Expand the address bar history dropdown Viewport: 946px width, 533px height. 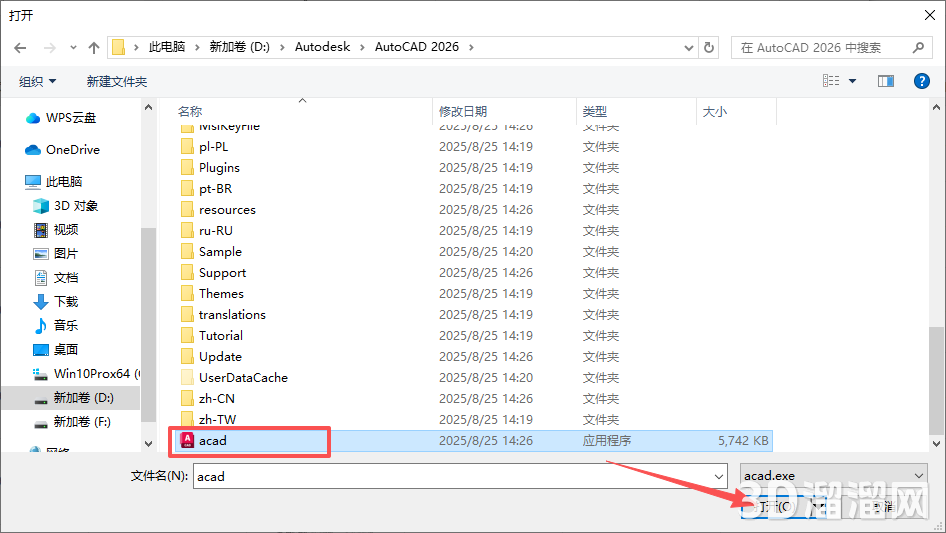pyautogui.click(x=688, y=47)
